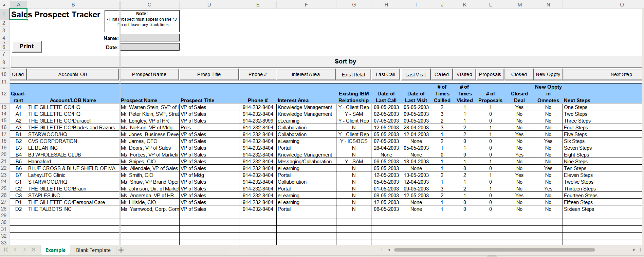Click the horizontal scrollbar thumb
Viewport: 644px width, 257px height.
tap(495, 250)
